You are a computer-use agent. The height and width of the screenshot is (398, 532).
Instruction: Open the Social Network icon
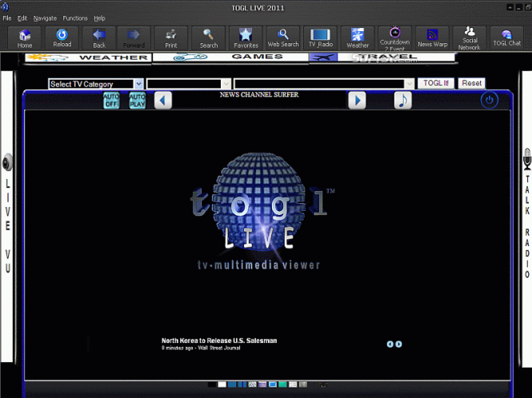[x=470, y=38]
